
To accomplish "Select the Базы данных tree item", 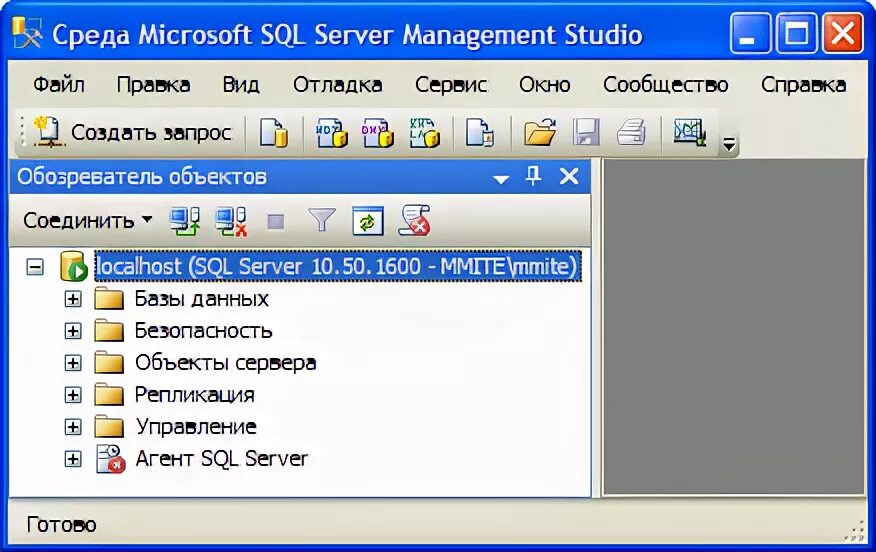I will click(x=202, y=299).
